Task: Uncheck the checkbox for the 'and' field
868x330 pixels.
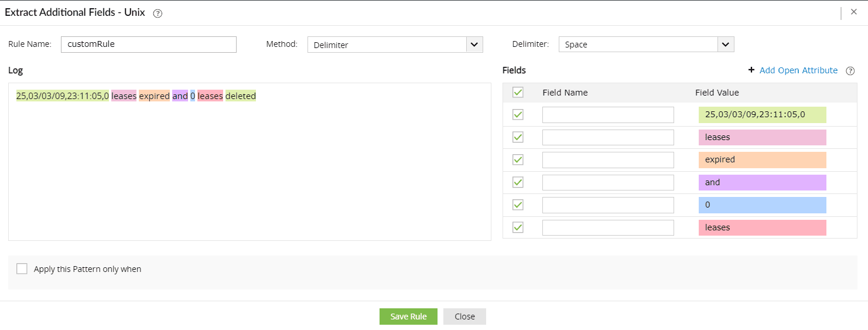Action: coord(518,182)
